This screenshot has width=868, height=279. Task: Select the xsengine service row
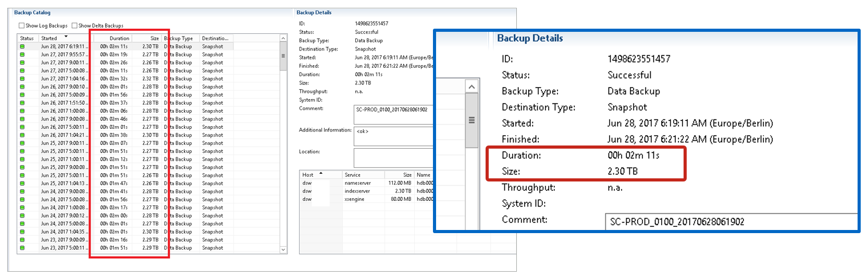point(367,199)
